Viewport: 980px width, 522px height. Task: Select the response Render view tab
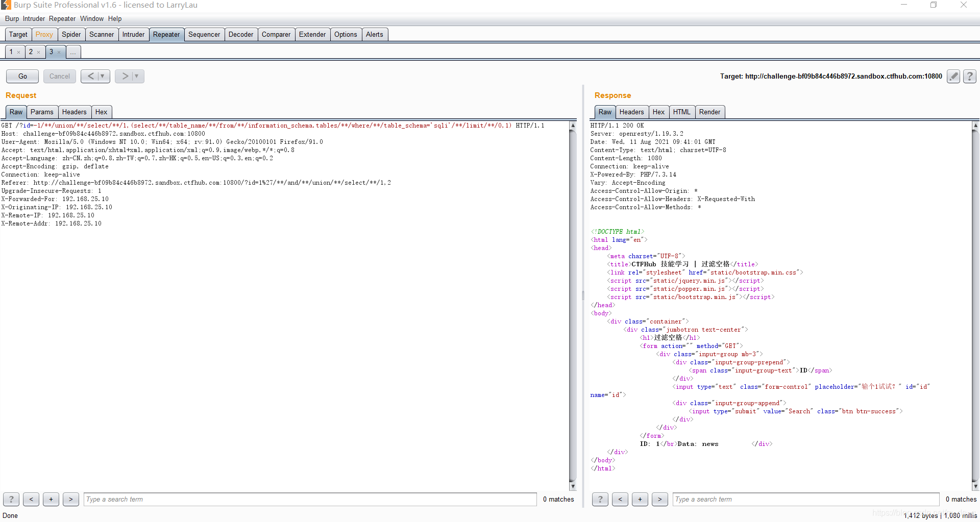[710, 112]
